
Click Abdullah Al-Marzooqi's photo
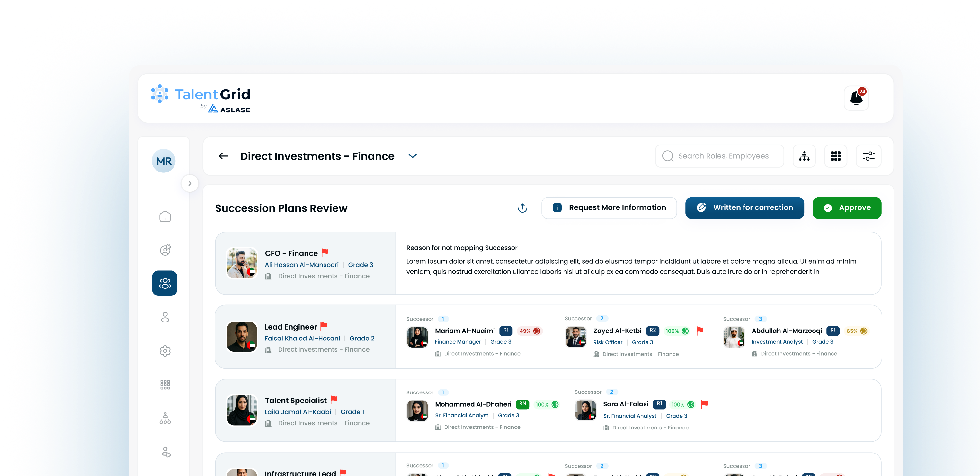pos(734,337)
